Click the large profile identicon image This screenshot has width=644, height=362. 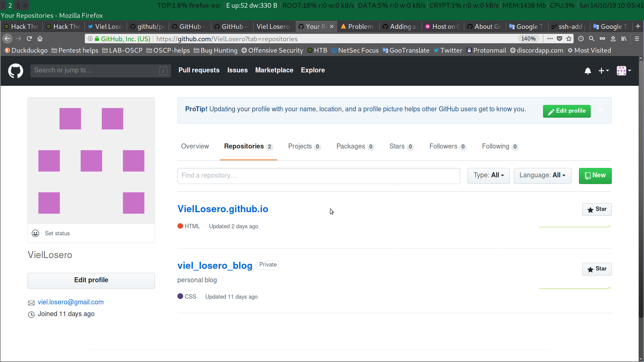pyautogui.click(x=91, y=161)
